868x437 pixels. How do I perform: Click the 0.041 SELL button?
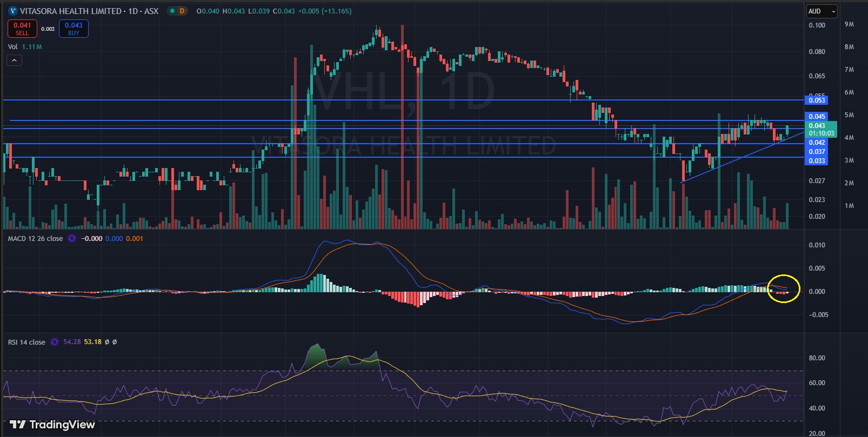[22, 29]
